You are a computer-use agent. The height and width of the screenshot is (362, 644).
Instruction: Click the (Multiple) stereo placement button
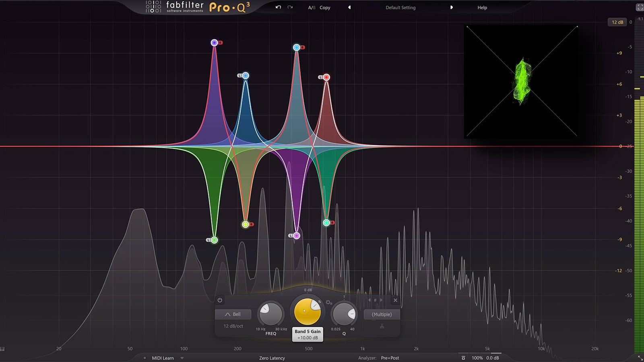tap(381, 315)
